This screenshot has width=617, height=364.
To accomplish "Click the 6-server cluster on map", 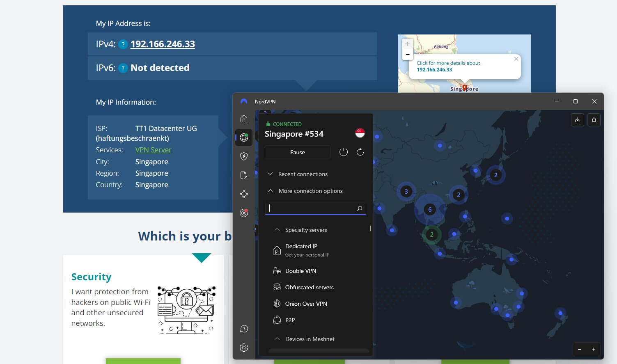I will click(x=430, y=210).
